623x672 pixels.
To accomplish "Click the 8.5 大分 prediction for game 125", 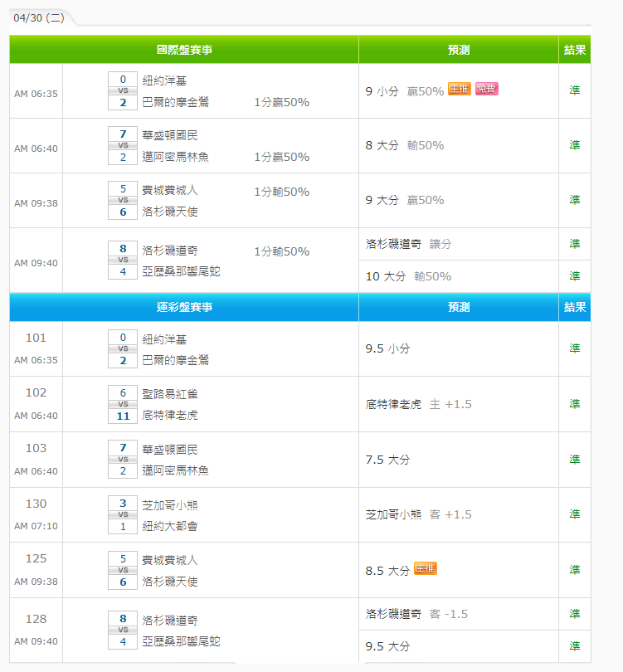I will click(x=387, y=571).
